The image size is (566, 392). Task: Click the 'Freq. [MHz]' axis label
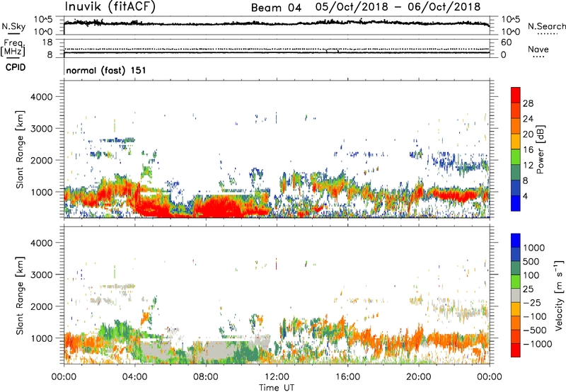tap(13, 48)
